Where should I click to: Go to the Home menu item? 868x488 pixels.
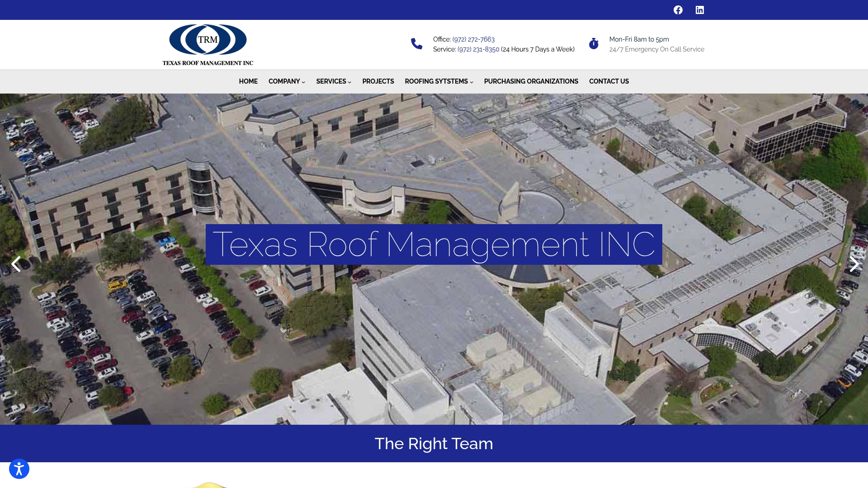248,81
